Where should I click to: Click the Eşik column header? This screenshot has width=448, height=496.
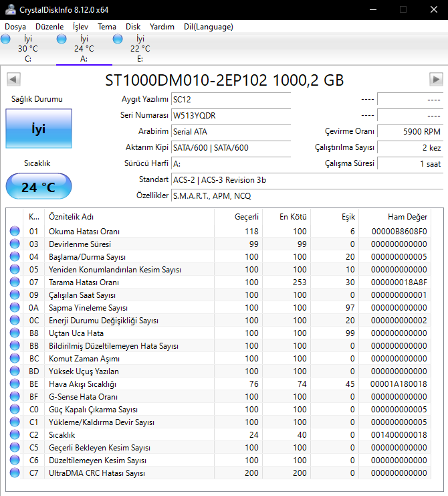pos(334,217)
